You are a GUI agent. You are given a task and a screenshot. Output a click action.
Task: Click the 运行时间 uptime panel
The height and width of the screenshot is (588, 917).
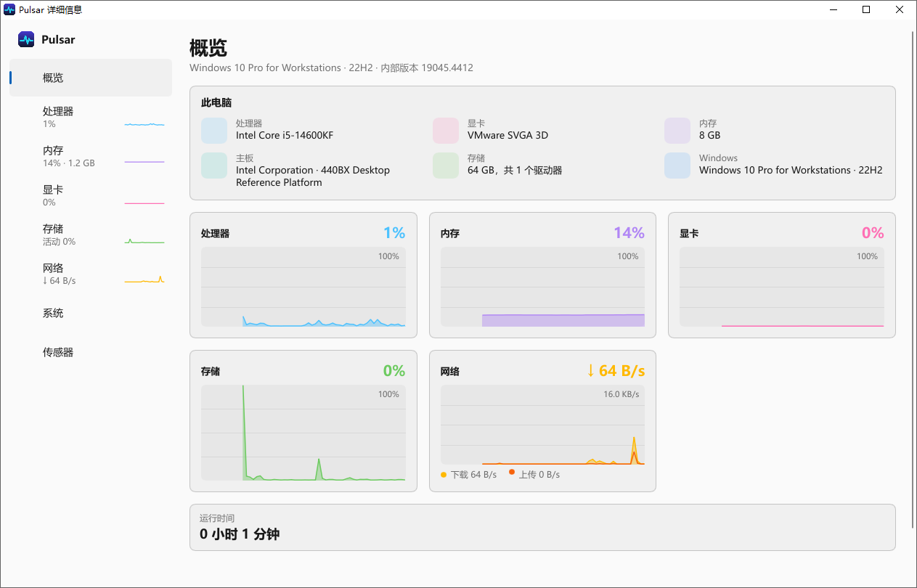[x=542, y=528]
